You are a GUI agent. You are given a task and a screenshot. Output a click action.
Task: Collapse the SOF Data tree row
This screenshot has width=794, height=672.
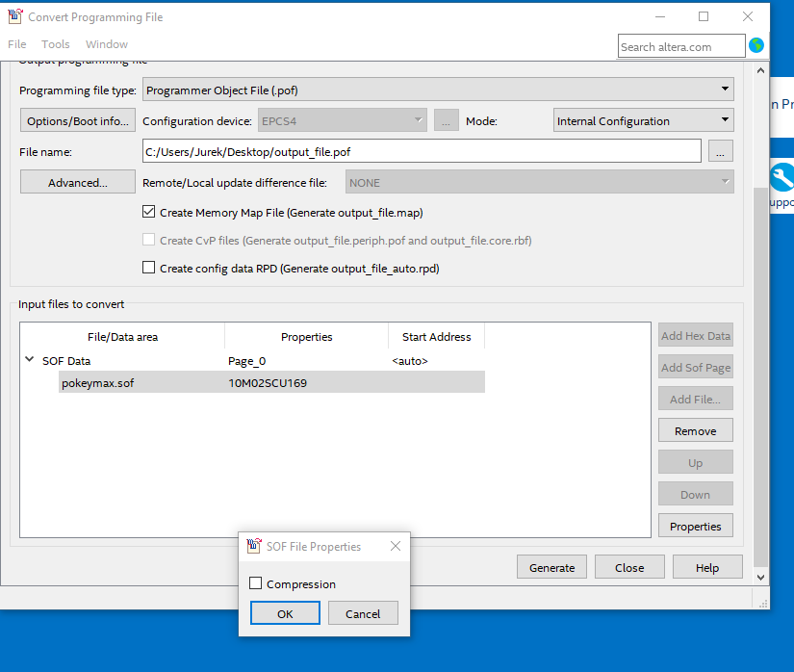point(30,359)
